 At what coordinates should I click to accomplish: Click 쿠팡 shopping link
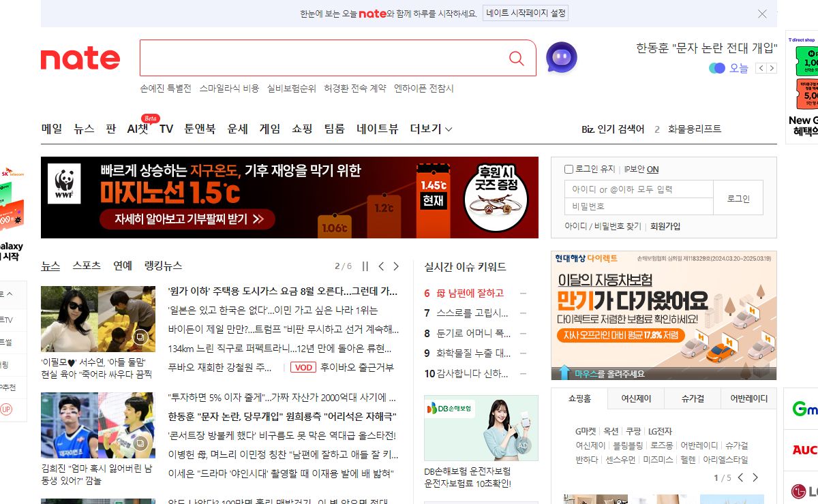[x=633, y=431]
